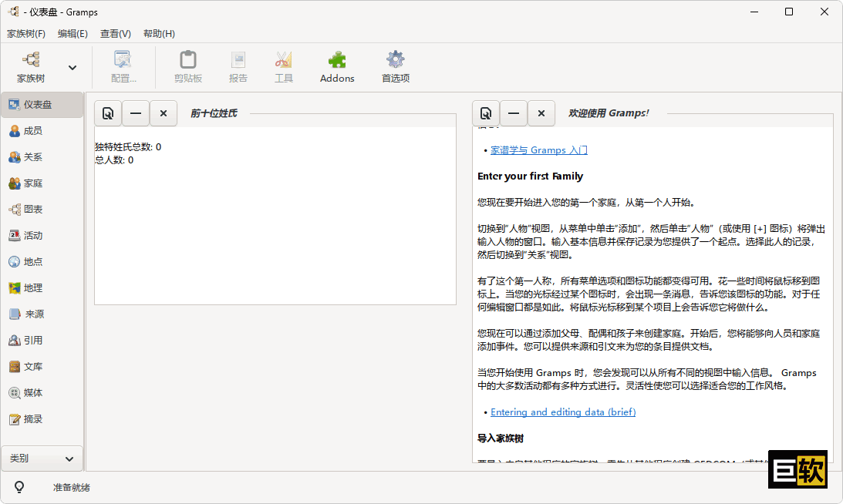
Task: Open the 类别 dropdown in sidebar
Action: tap(42, 459)
